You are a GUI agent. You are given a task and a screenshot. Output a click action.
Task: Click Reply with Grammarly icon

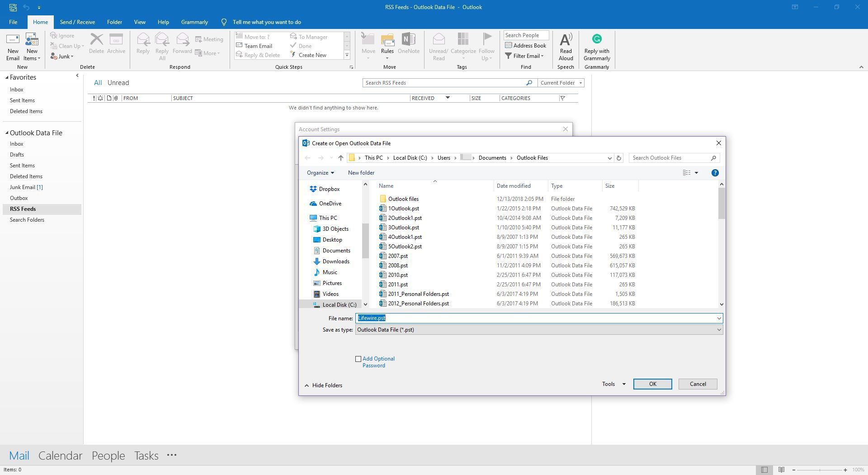tap(597, 39)
